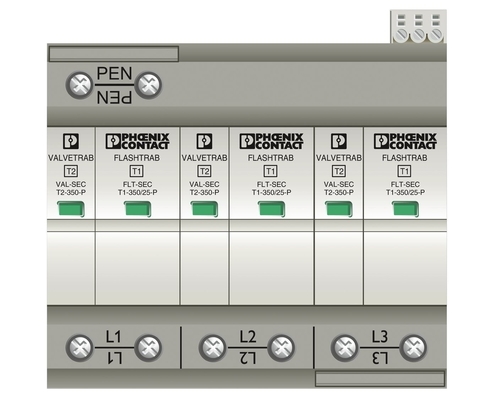Viewport: 497px width, 400px height.
Task: Click the left L1 terminal screw
Action: (79, 348)
